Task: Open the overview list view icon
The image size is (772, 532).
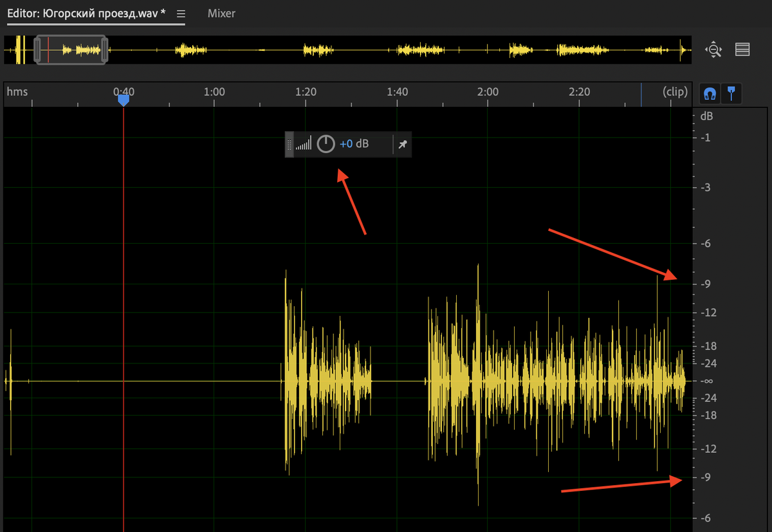Action: click(x=742, y=50)
